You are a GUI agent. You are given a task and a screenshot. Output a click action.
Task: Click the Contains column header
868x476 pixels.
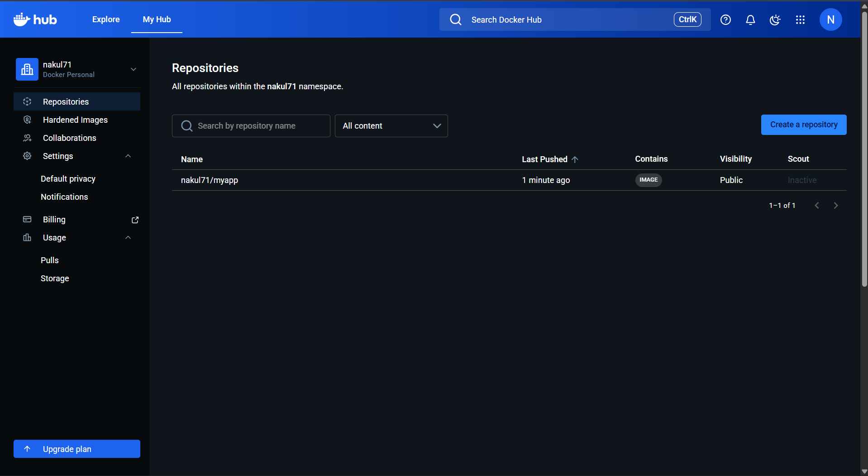point(651,159)
